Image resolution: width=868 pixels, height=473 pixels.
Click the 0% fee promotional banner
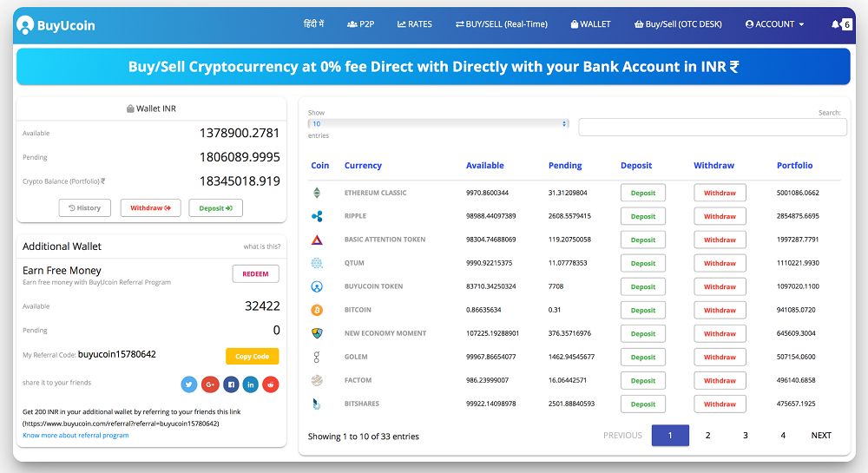click(433, 66)
